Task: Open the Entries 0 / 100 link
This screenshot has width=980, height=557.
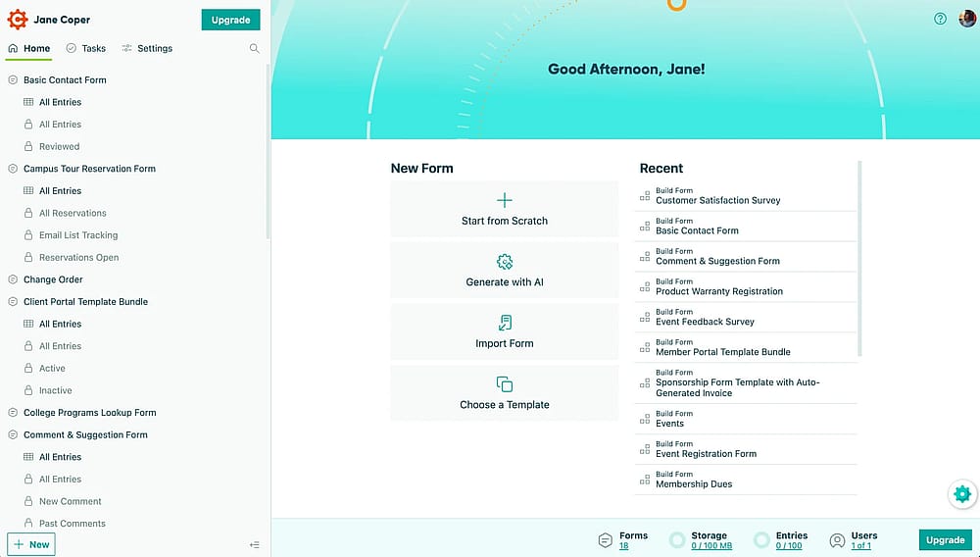Action: [x=789, y=546]
